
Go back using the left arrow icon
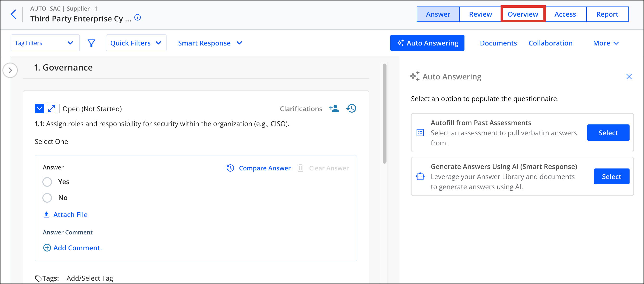[13, 14]
